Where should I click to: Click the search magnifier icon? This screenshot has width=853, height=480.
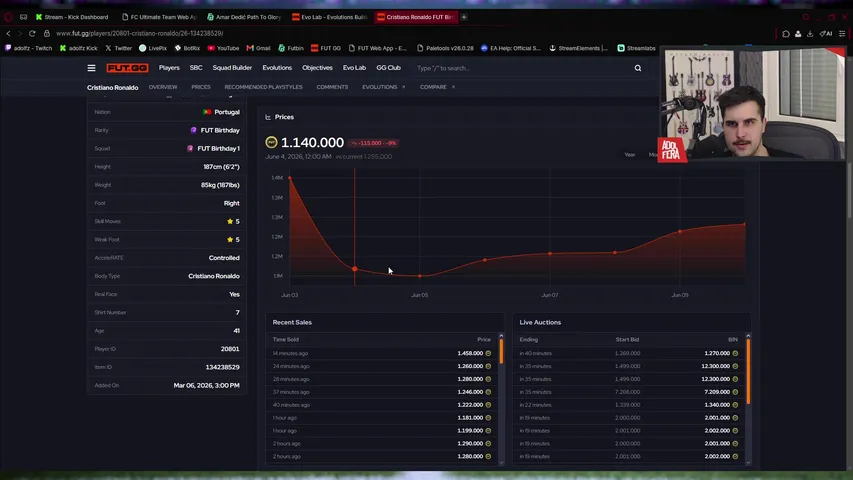pyautogui.click(x=638, y=68)
